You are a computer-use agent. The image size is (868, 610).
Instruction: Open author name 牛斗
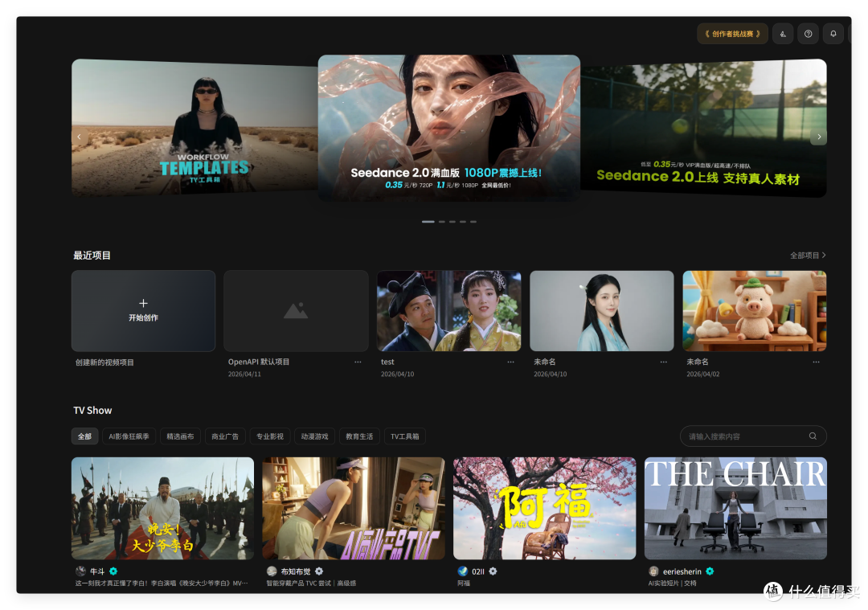97,571
